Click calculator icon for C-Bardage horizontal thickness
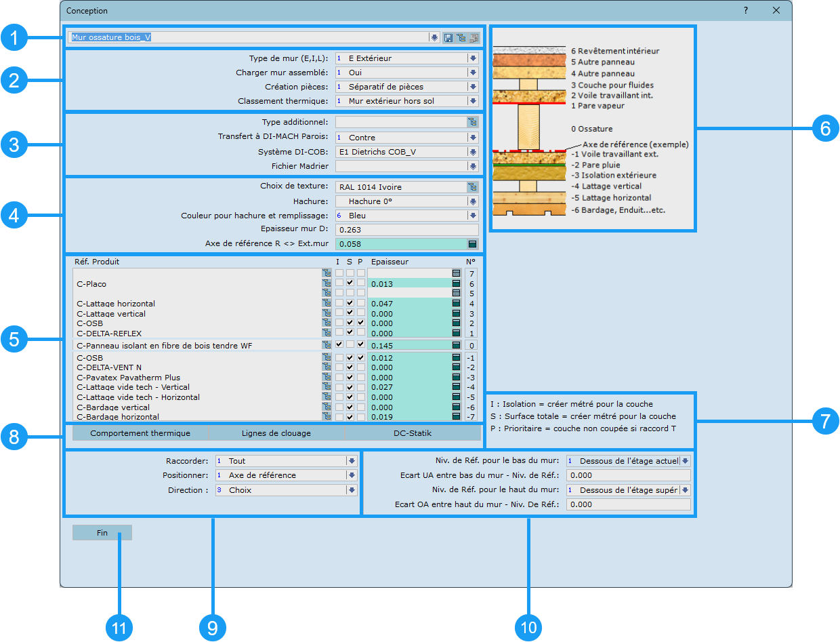This screenshot has width=840, height=642. click(x=457, y=417)
